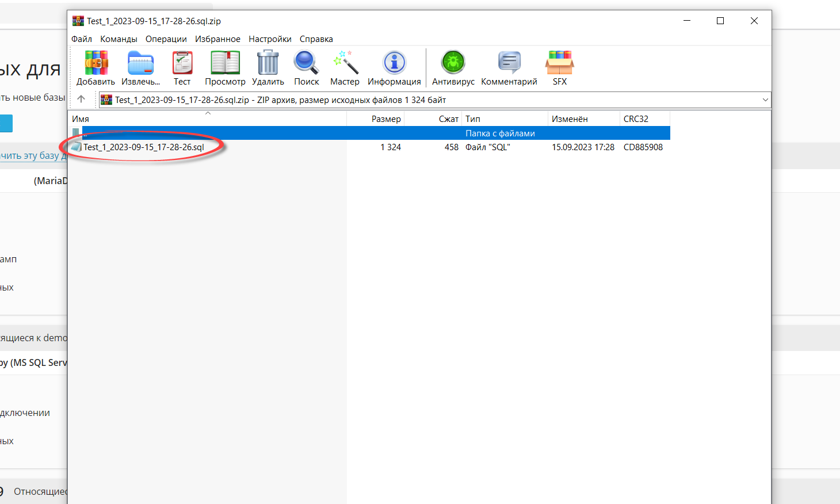Open the Комментарий toolbar icon

(x=509, y=63)
